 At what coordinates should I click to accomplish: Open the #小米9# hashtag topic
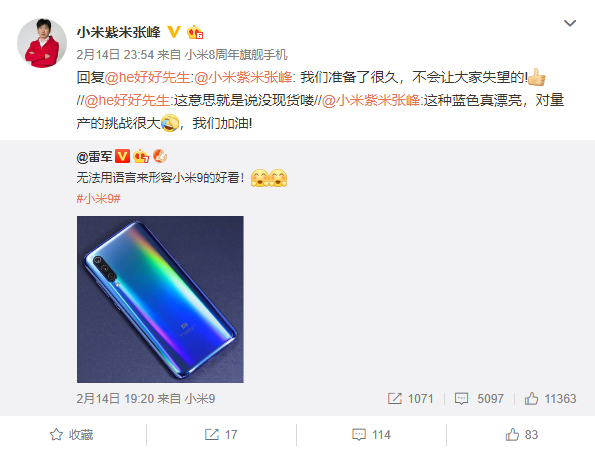[x=99, y=198]
